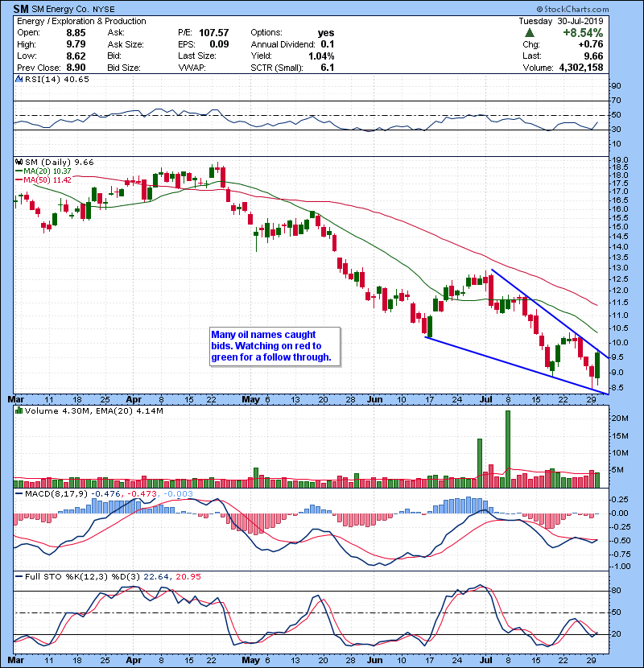Click the EPS value 0.09

pos(219,44)
